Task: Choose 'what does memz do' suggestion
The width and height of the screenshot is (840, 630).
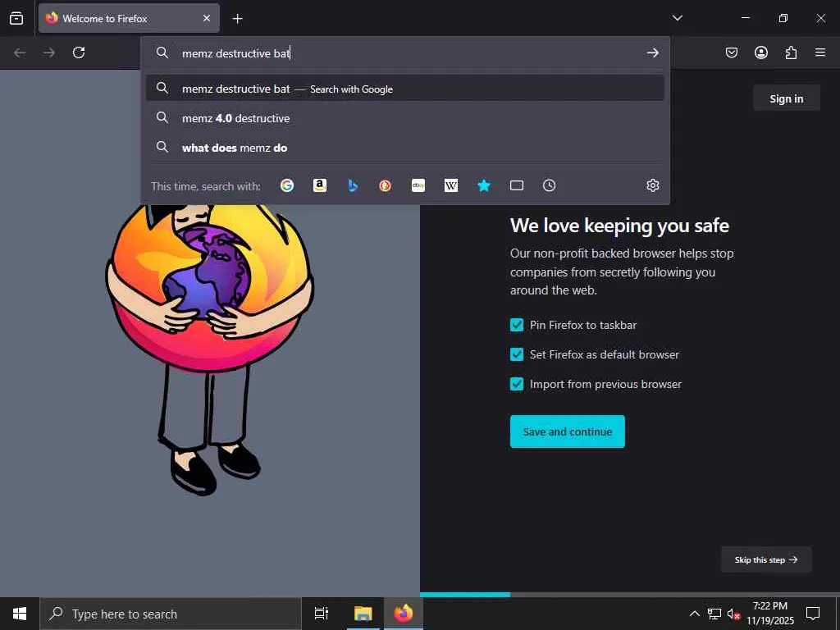Action: click(405, 148)
